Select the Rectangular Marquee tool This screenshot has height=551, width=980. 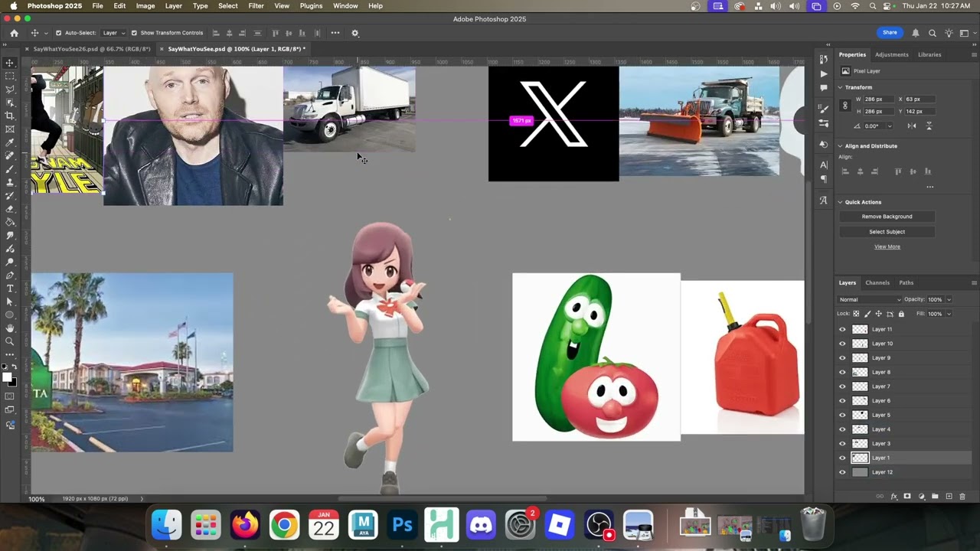click(x=10, y=76)
